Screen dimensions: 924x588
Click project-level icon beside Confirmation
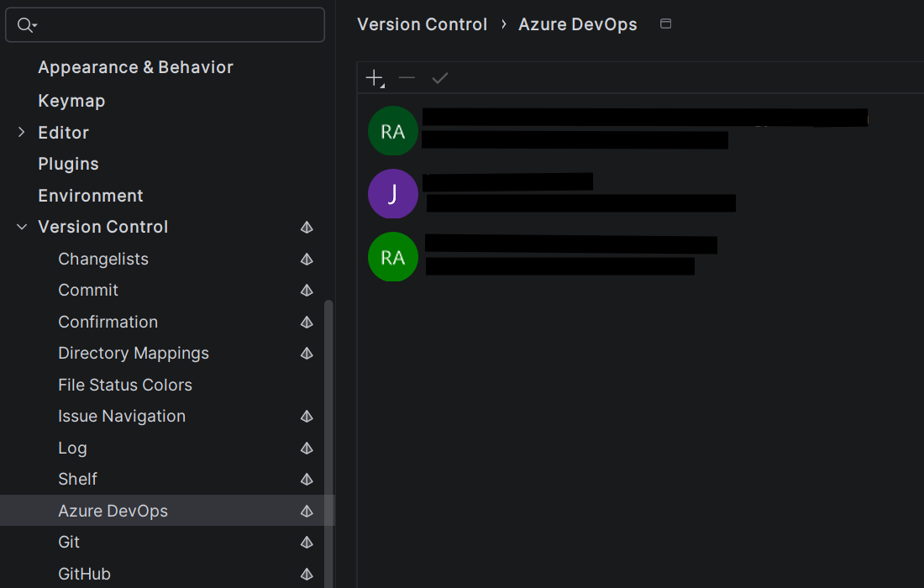pyautogui.click(x=307, y=323)
